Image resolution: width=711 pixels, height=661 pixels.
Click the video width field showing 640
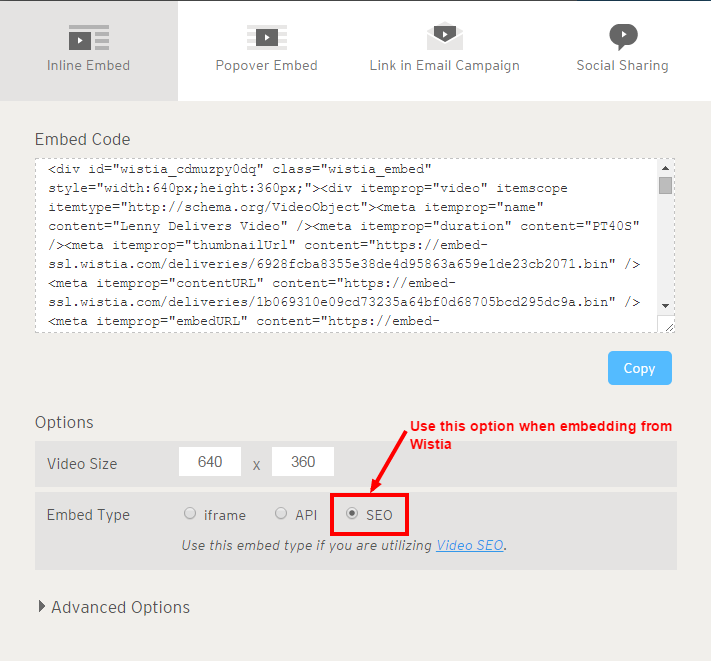210,462
